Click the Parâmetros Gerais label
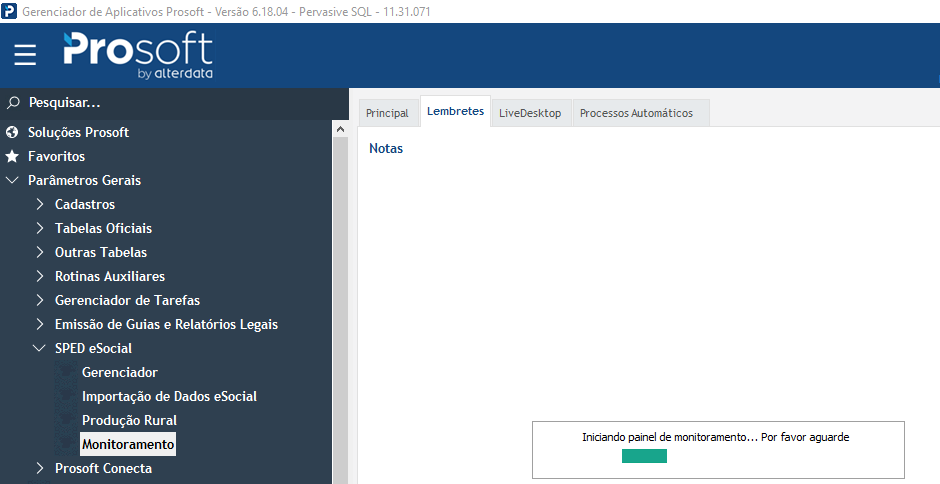This screenshot has width=940, height=484. (85, 180)
